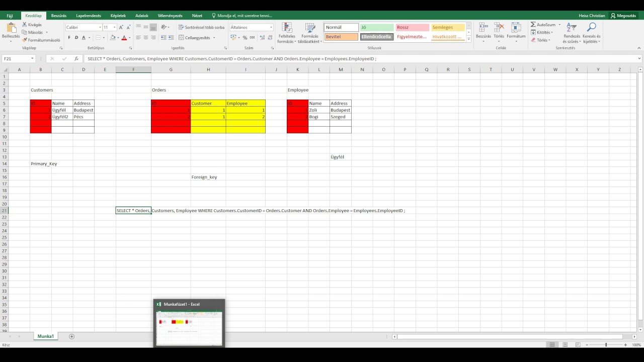Viewport: 644px width, 362px height.
Task: Toggle top vertical alignment
Action: (x=138, y=28)
